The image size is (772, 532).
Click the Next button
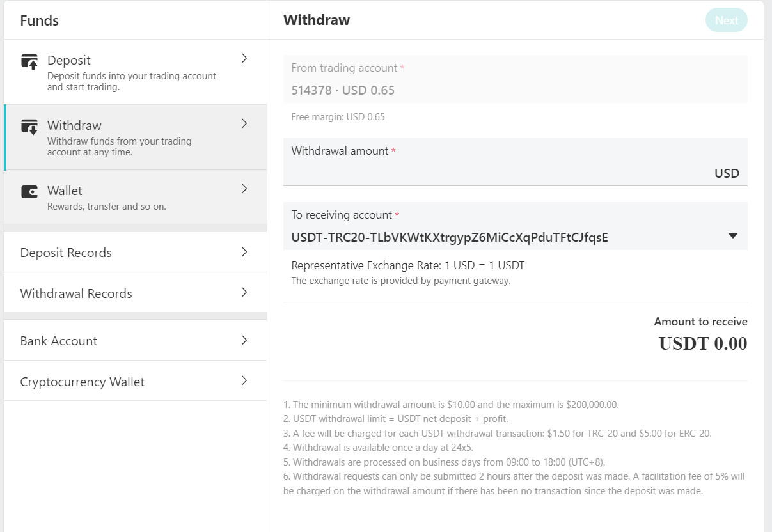[727, 20]
